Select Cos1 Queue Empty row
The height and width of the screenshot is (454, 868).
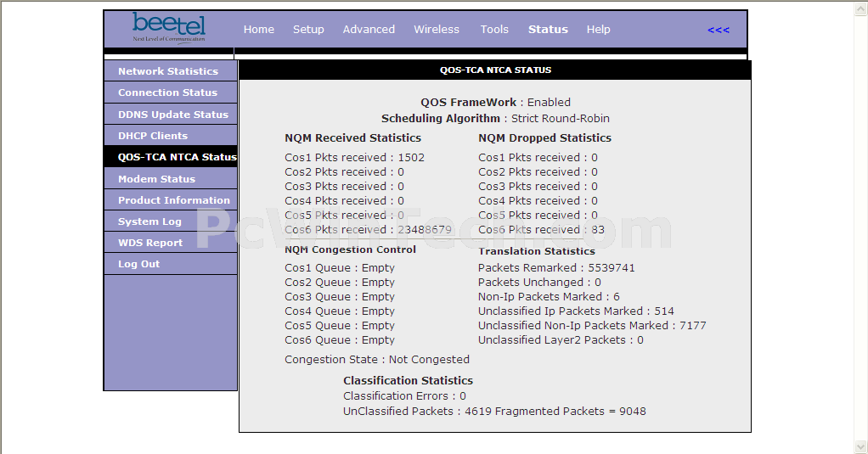340,267
